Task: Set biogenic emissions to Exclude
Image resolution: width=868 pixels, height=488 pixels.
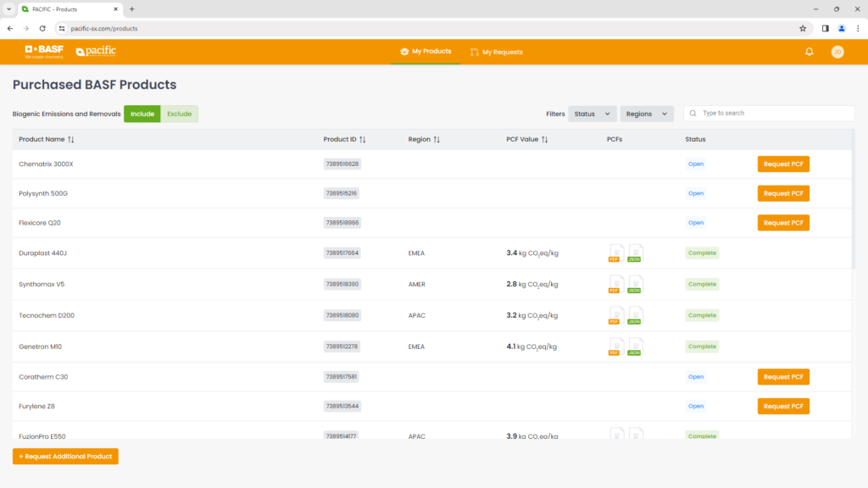Action: click(x=180, y=114)
